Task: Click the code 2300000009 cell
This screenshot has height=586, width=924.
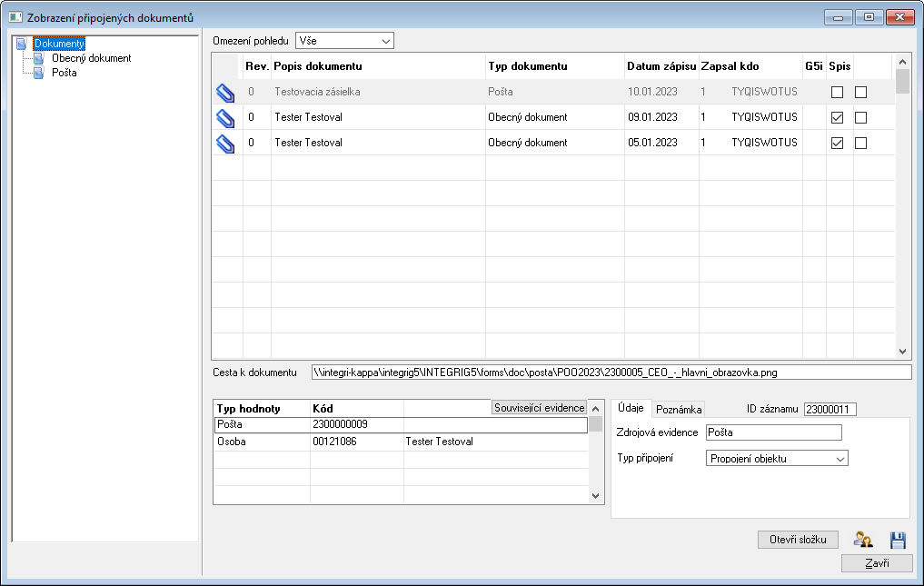Action: click(x=340, y=424)
